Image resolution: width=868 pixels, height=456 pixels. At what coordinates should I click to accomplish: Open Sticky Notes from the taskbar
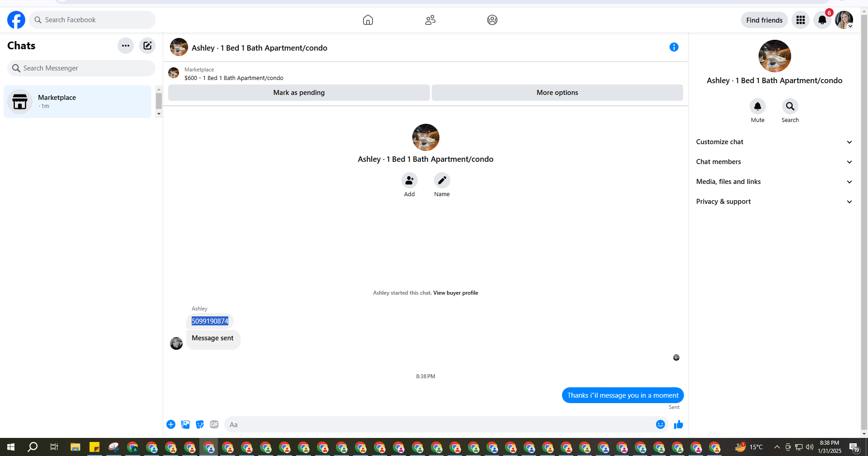pos(94,447)
